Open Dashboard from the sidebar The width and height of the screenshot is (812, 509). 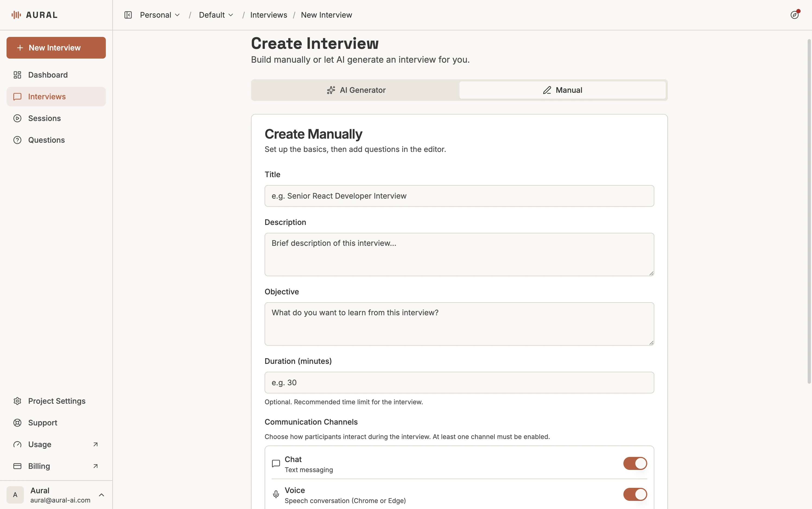pos(56,75)
